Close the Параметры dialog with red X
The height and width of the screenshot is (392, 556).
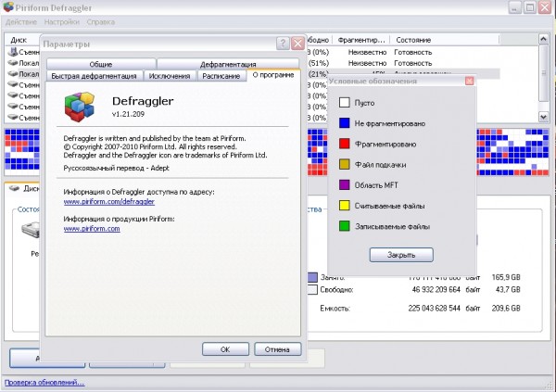point(297,44)
